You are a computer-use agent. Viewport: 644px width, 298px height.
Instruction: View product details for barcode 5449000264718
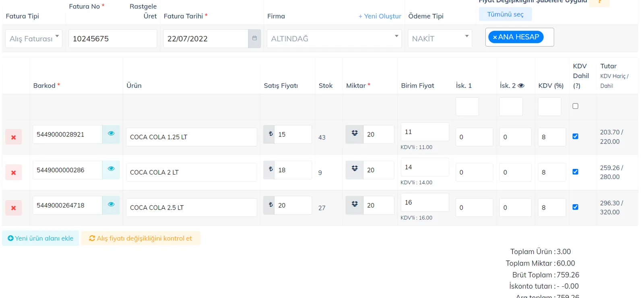[x=111, y=204]
